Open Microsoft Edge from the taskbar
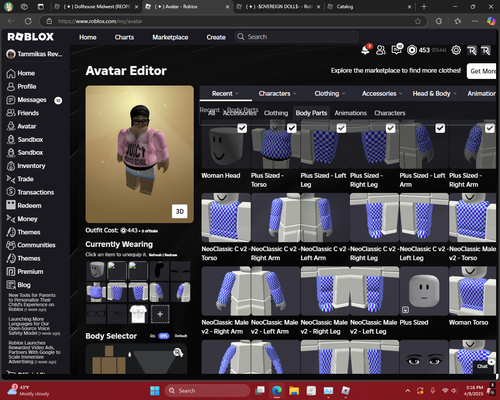The image size is (500, 400). (x=277, y=390)
